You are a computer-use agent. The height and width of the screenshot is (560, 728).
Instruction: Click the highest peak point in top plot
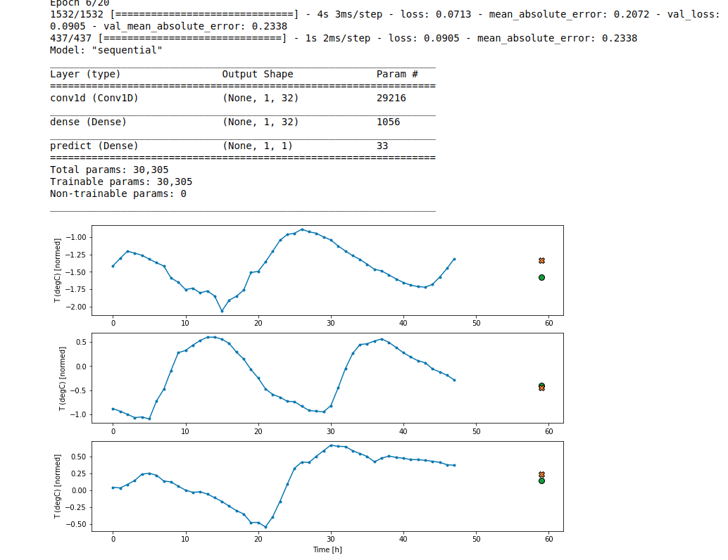click(x=302, y=229)
